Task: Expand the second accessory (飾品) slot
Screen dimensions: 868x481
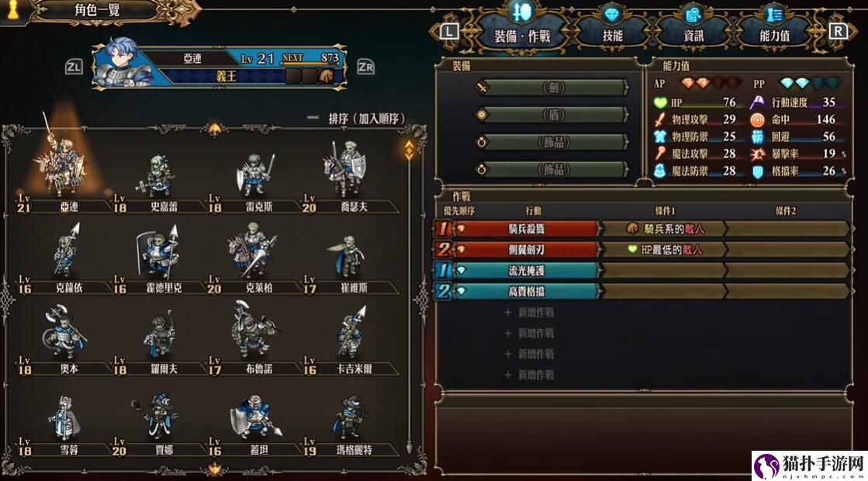Action: click(x=552, y=169)
